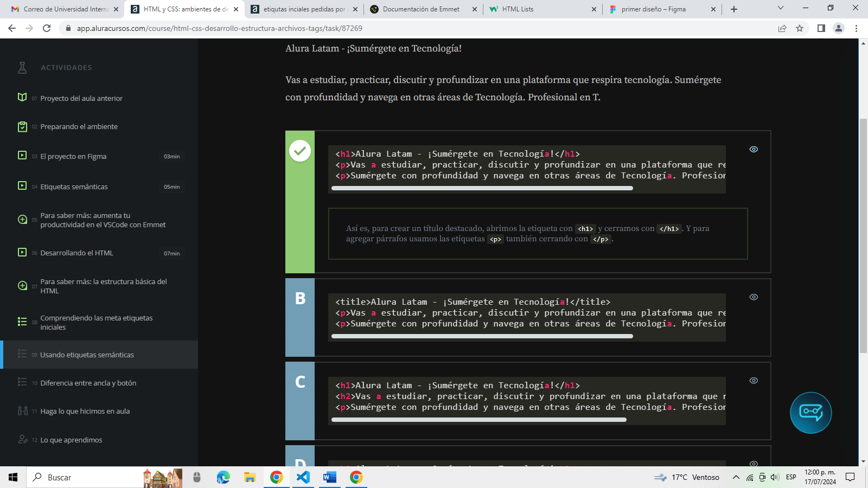This screenshot has width=868, height=488.
Task: Switch to the Correo de Universidad tab
Action: tap(65, 9)
